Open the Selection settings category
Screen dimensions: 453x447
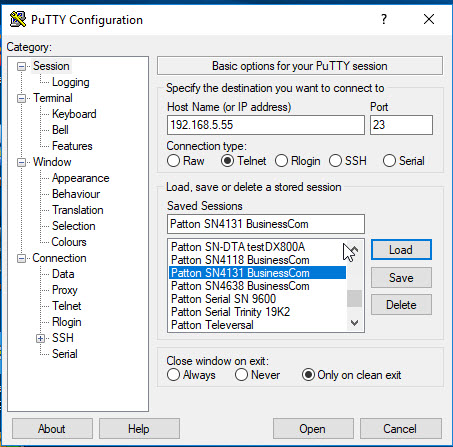point(74,226)
